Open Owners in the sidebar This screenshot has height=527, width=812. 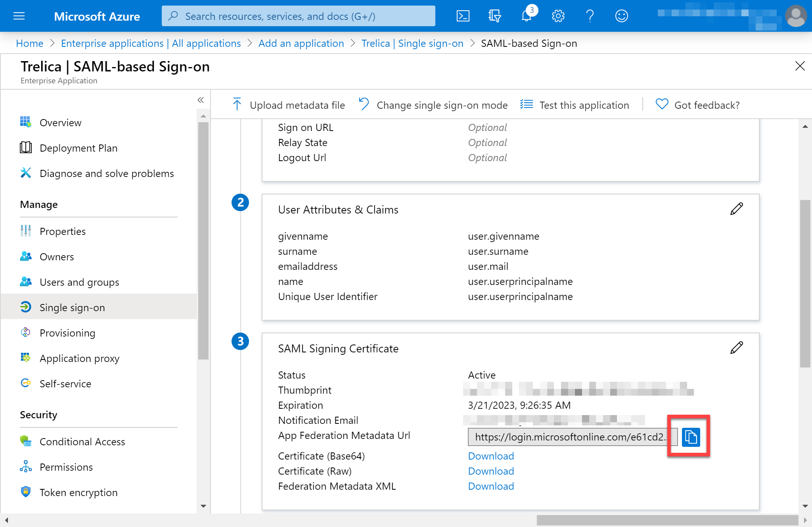pyautogui.click(x=57, y=257)
